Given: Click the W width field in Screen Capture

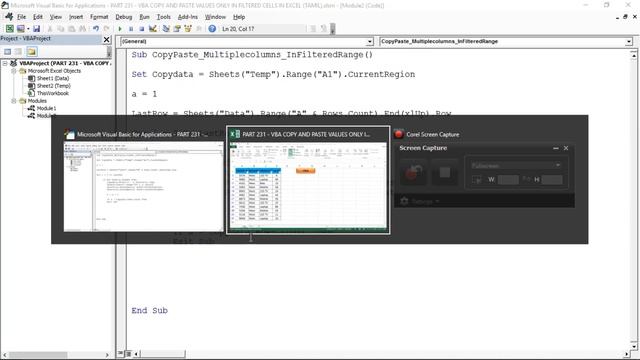Looking at the screenshot, I should 508,180.
